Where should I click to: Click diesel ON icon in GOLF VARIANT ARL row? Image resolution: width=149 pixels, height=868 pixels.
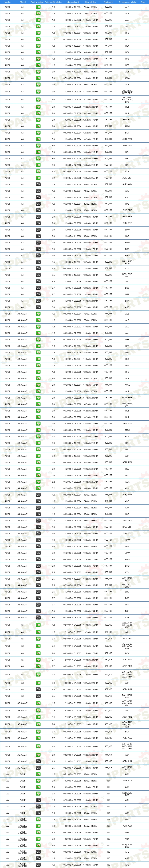(38, 865)
